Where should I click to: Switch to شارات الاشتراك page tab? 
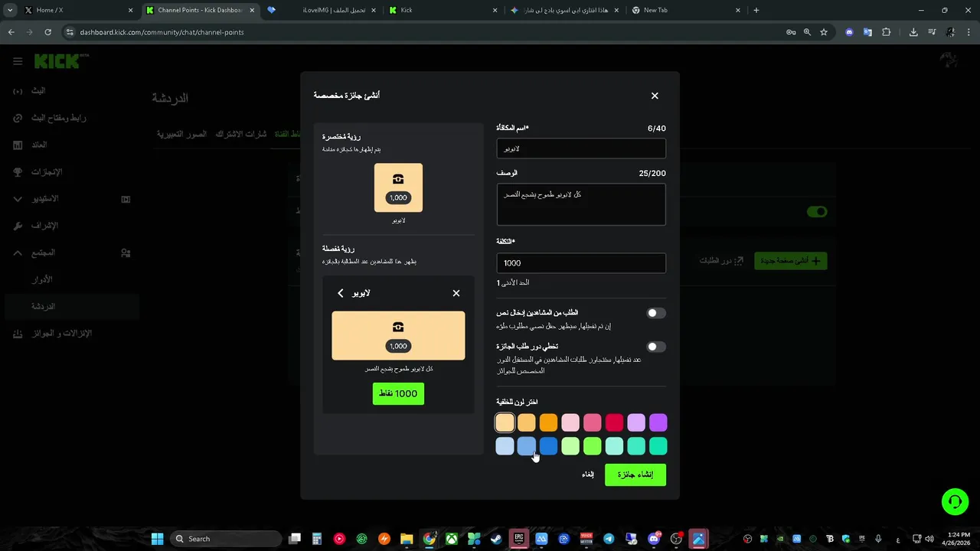pyautogui.click(x=240, y=134)
